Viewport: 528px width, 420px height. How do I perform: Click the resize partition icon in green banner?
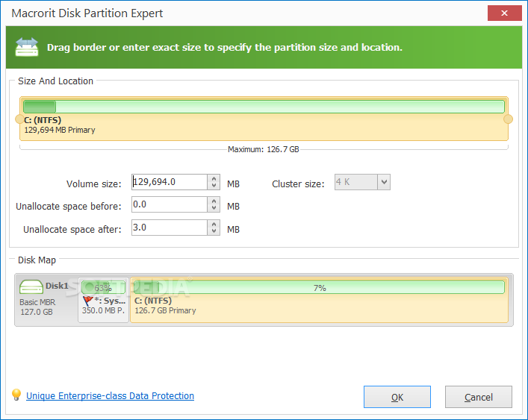pyautogui.click(x=27, y=47)
